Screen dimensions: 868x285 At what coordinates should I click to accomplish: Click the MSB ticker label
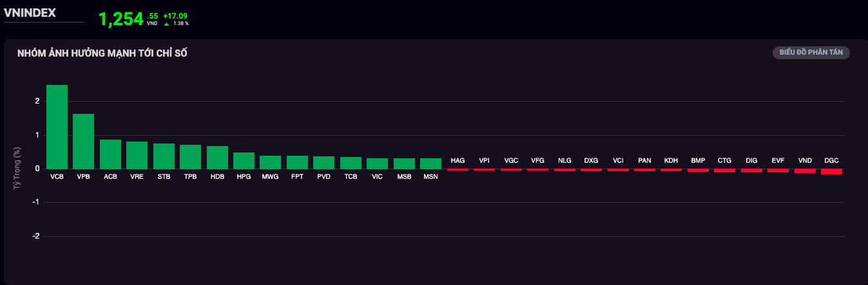point(404,176)
